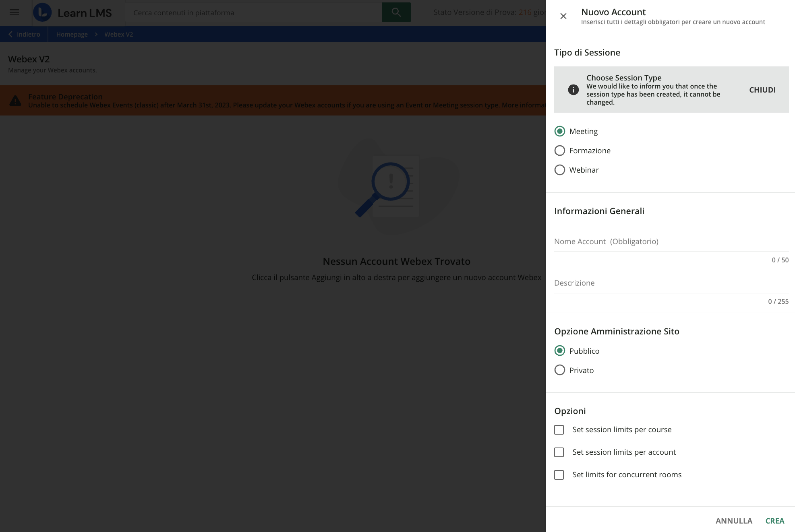Navigate to Homepage via the breadcrumb
The width and height of the screenshot is (795, 532).
72,34
